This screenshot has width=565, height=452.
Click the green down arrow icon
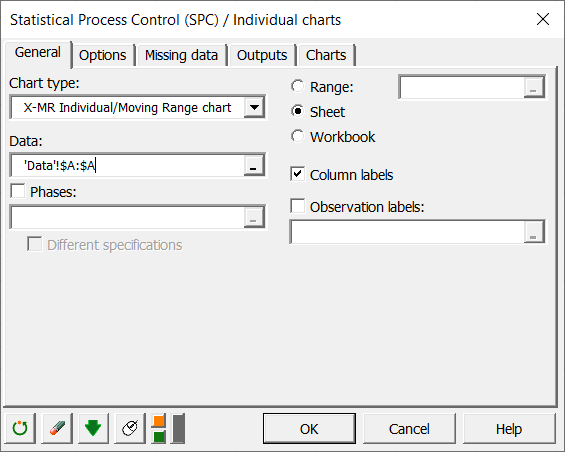click(x=93, y=428)
